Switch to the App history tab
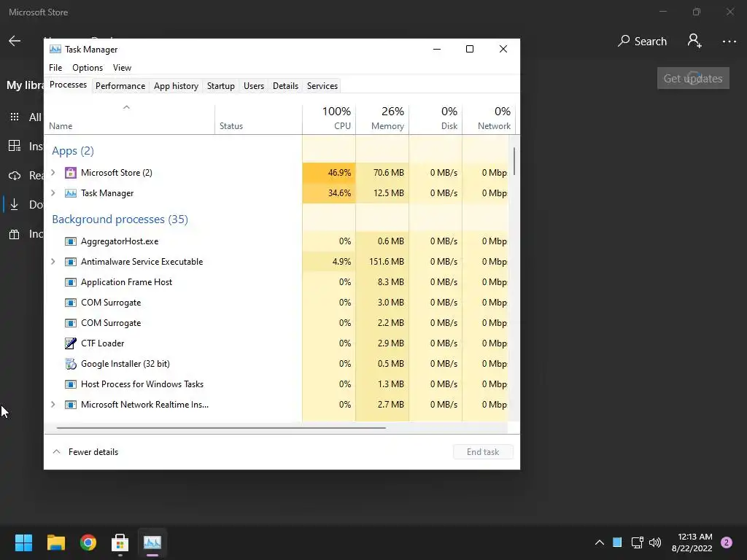Image resolution: width=747 pixels, height=560 pixels. pos(176,86)
